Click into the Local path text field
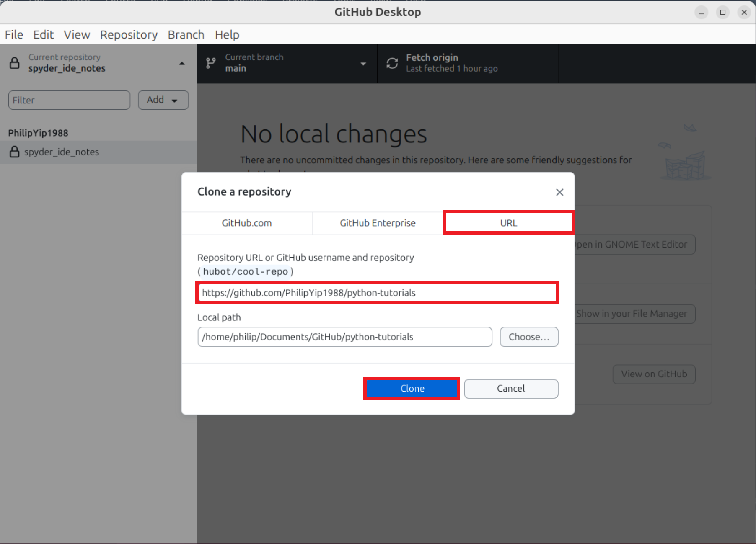 [x=344, y=337]
